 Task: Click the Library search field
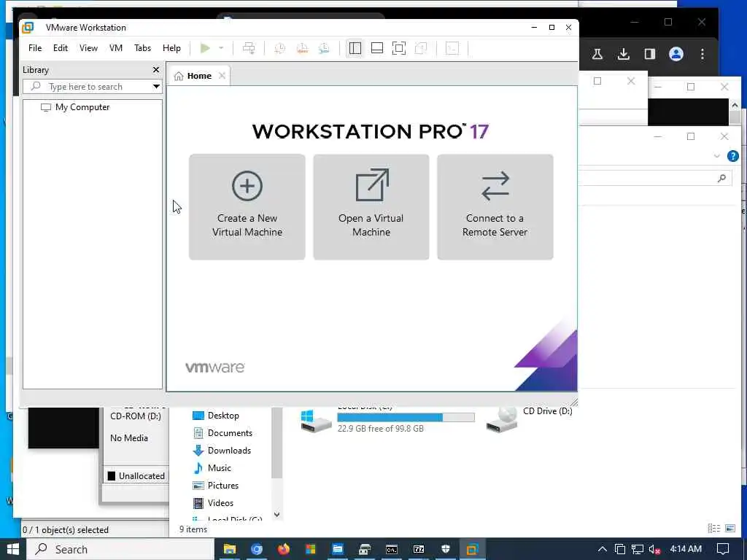pos(88,87)
